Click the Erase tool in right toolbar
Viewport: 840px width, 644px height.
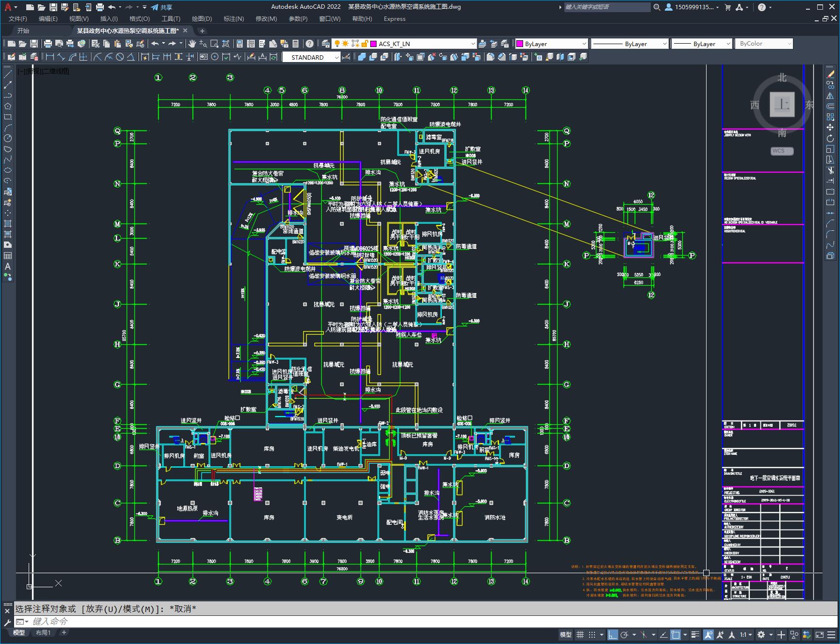[830, 74]
